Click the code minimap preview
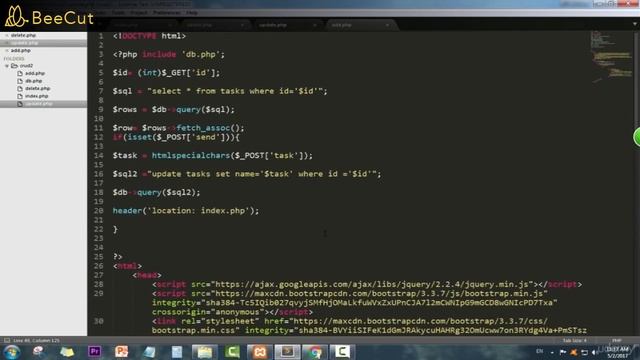This screenshot has height=360, width=640. click(611, 57)
